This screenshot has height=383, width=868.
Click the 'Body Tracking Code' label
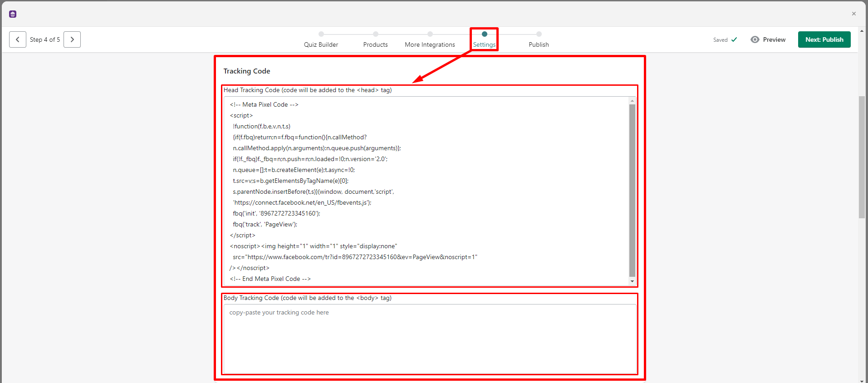(307, 298)
